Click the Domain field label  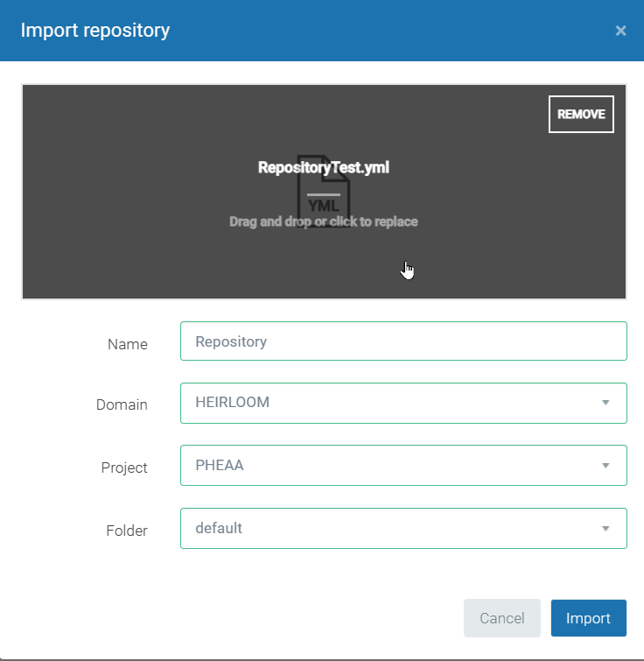[x=122, y=404]
